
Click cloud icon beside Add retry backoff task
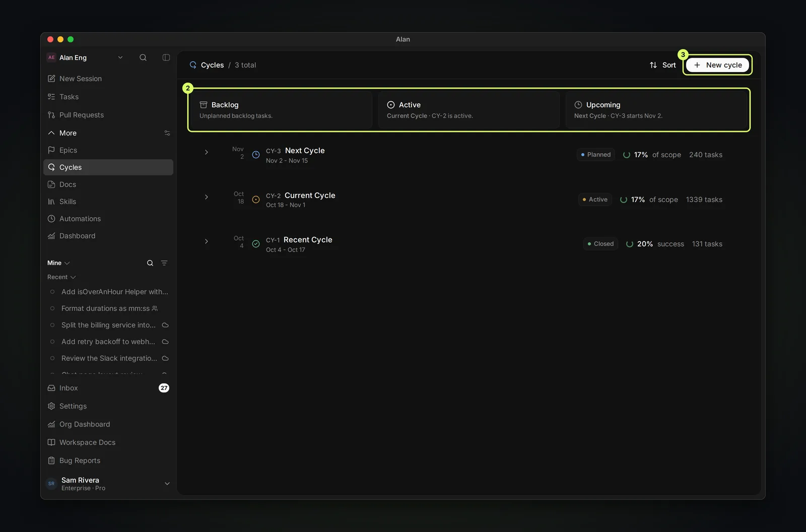165,342
